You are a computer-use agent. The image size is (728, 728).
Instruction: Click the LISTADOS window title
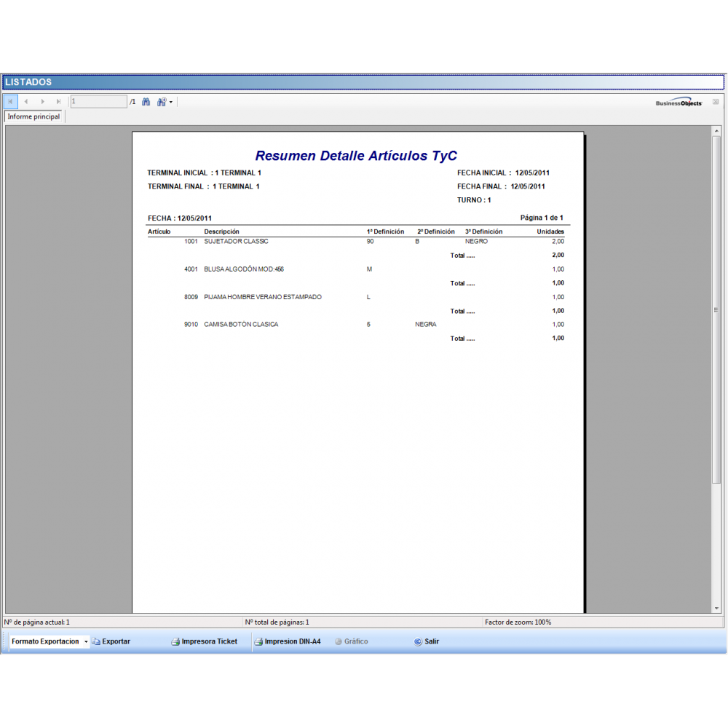coord(28,82)
